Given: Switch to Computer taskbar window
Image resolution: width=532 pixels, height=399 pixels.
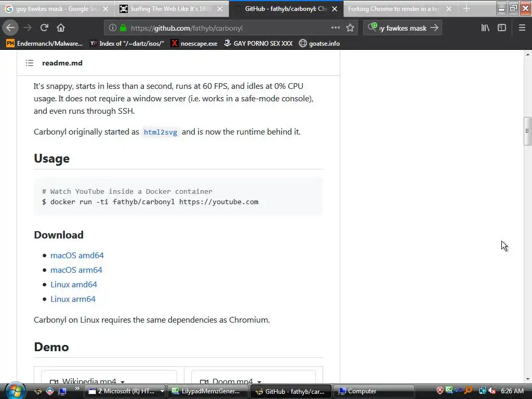Looking at the screenshot, I should point(374,391).
